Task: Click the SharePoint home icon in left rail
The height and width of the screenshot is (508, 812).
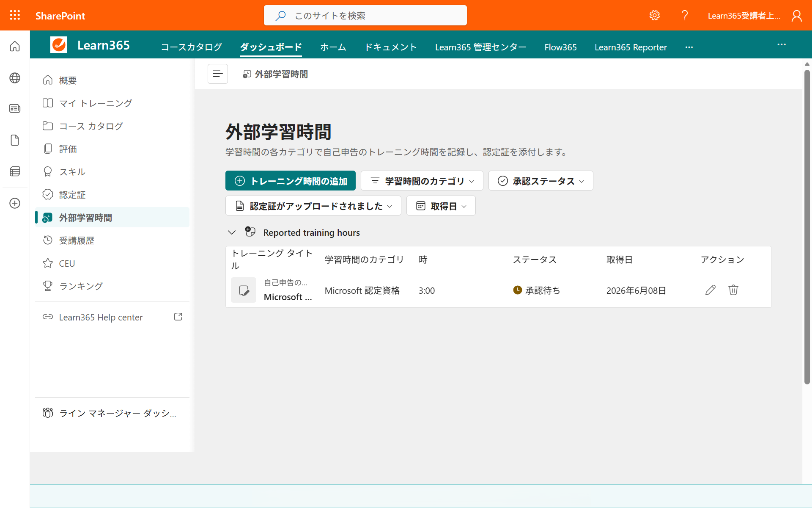Action: point(15,46)
